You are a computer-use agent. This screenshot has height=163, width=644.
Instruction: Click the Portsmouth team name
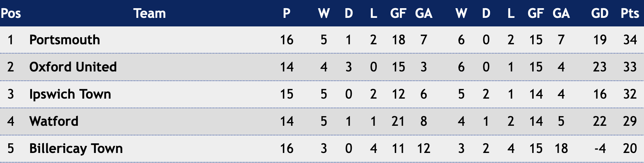(64, 40)
